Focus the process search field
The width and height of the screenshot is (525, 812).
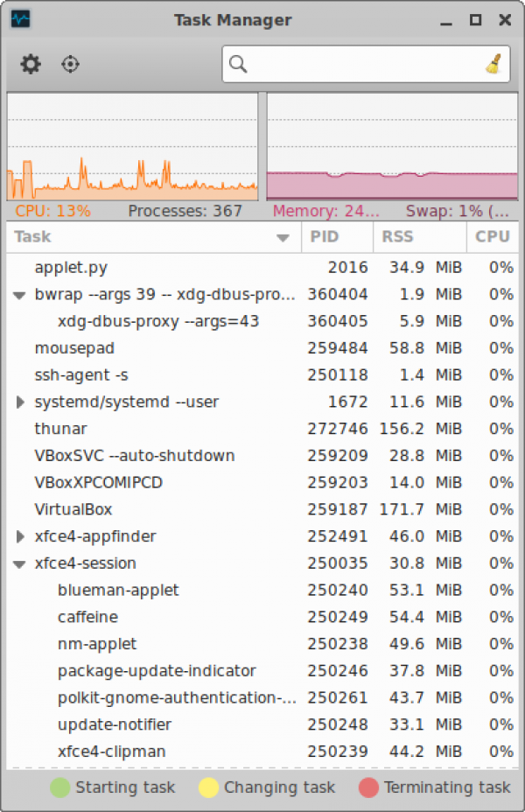[x=359, y=64]
